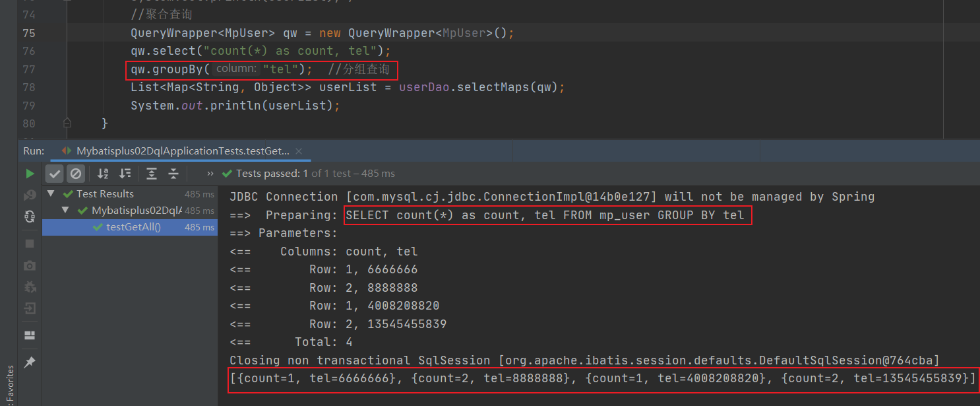Viewport: 980px width, 406px height.
Task: Collapse the Test Results tree node
Action: click(x=51, y=194)
